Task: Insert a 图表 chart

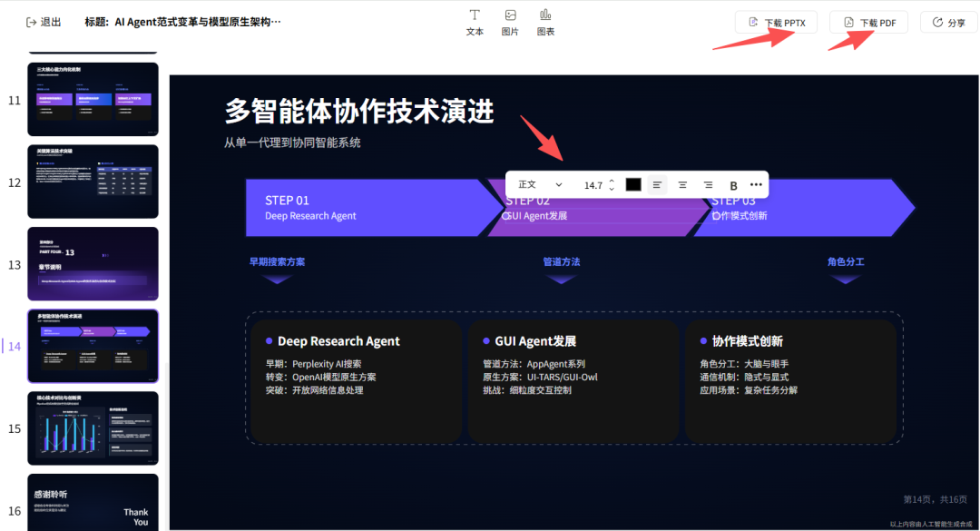Action: 545,23
